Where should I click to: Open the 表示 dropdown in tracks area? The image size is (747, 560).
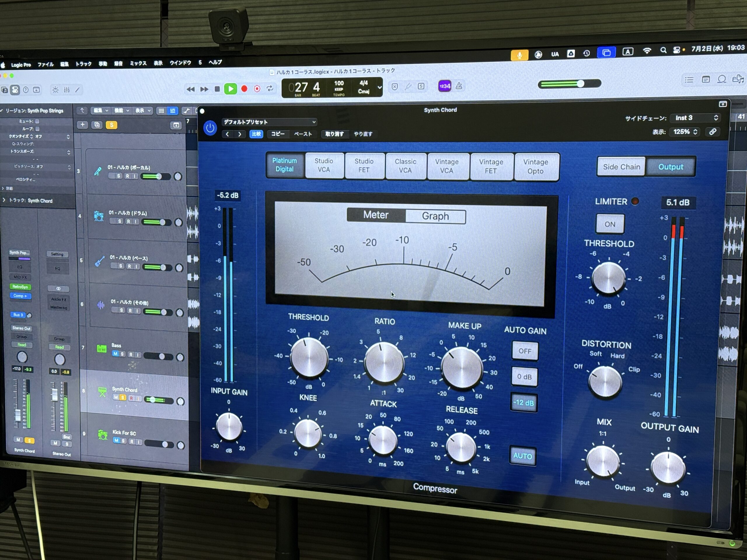pyautogui.click(x=143, y=110)
